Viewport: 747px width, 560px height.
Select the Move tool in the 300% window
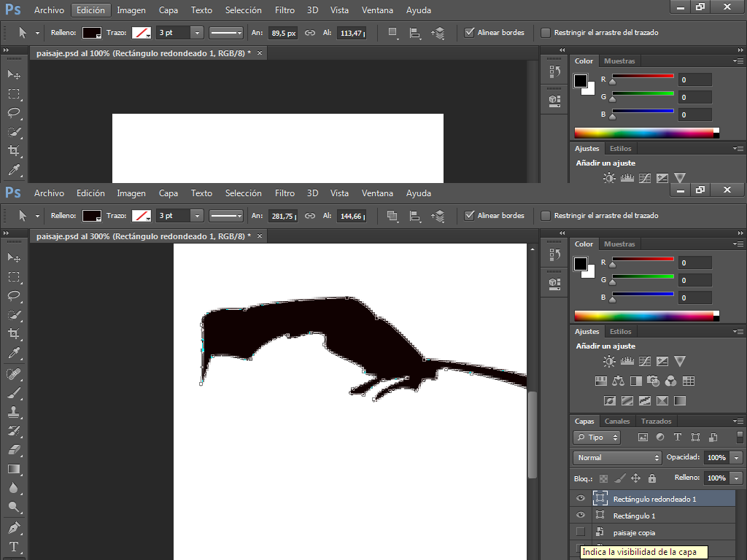click(14, 257)
